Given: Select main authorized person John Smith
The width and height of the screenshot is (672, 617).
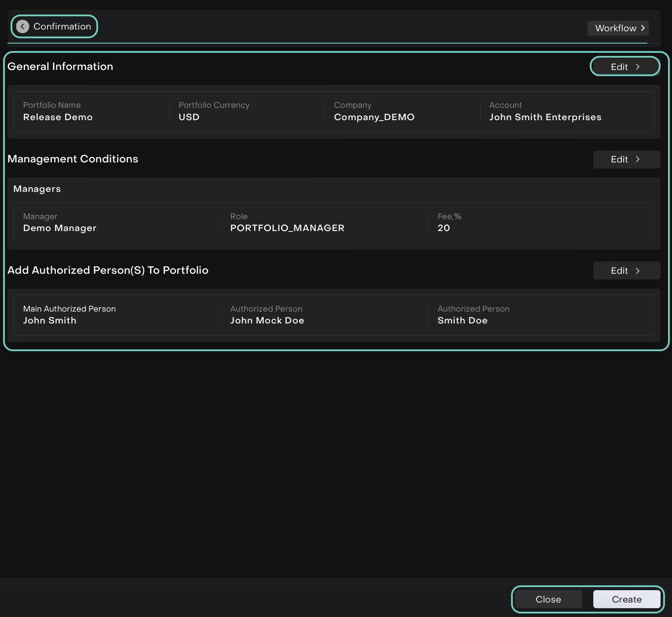Looking at the screenshot, I should 50,320.
